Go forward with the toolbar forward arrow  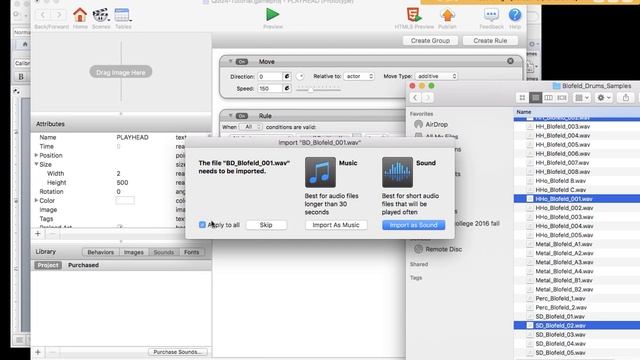[x=59, y=15]
